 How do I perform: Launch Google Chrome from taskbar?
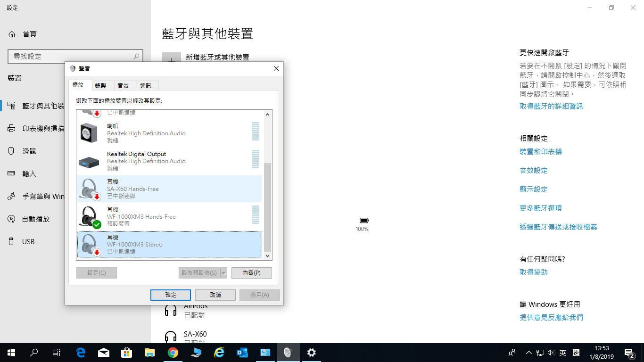pyautogui.click(x=173, y=353)
